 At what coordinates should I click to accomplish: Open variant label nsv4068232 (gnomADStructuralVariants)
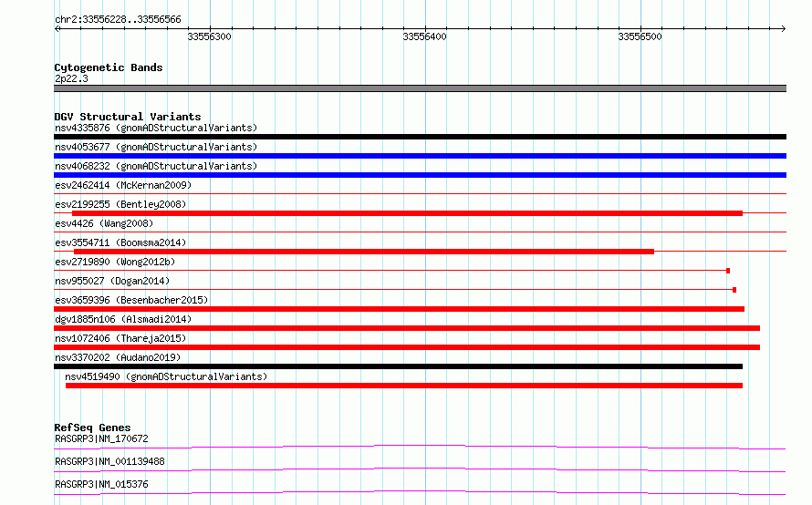pyautogui.click(x=156, y=166)
